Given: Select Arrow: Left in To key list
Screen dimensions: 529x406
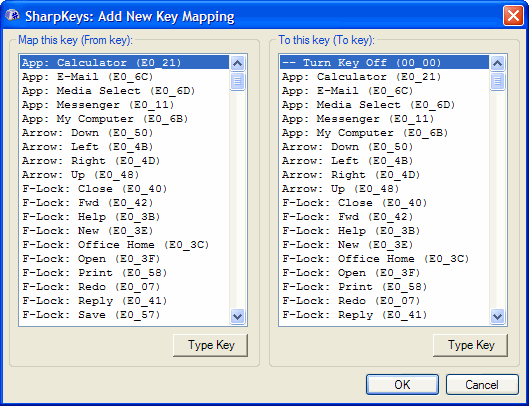Looking at the screenshot, I should click(385, 161).
